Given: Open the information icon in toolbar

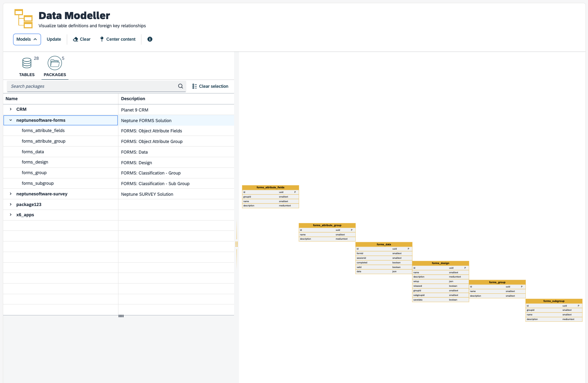Looking at the screenshot, I should [150, 39].
